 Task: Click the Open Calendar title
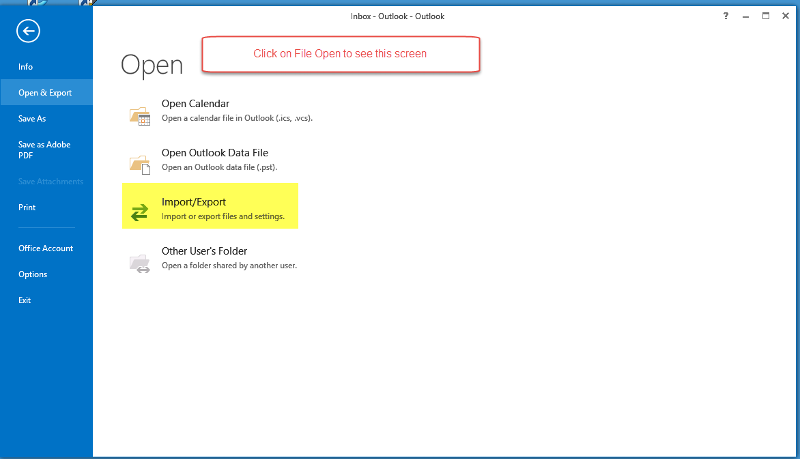[195, 104]
